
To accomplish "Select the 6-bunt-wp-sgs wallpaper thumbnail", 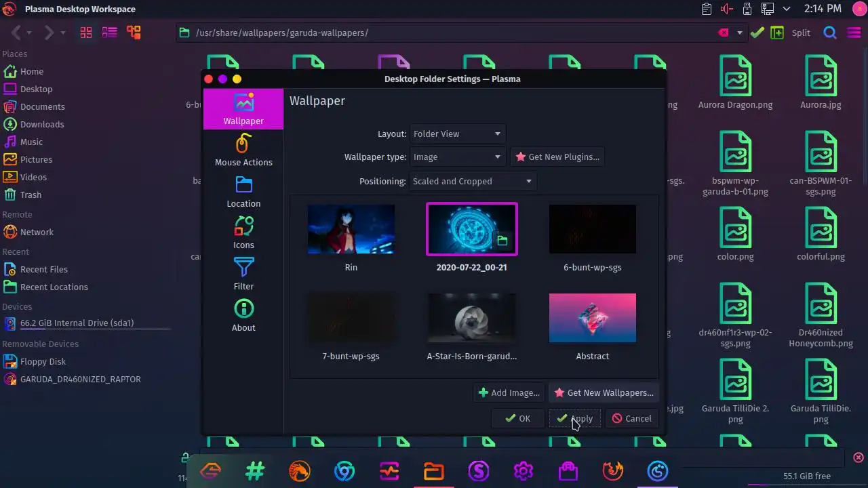I will tap(593, 229).
